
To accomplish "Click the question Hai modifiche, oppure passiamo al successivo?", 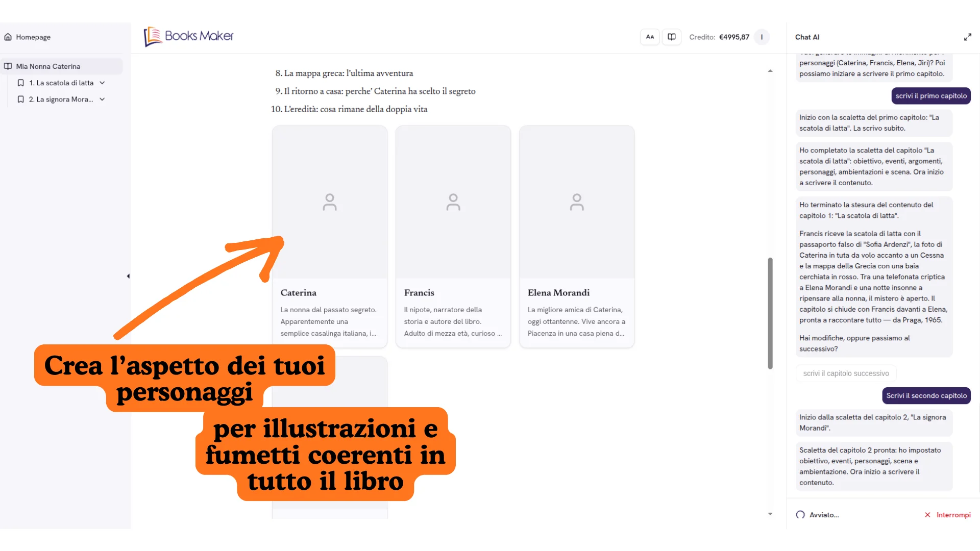I will [x=854, y=343].
